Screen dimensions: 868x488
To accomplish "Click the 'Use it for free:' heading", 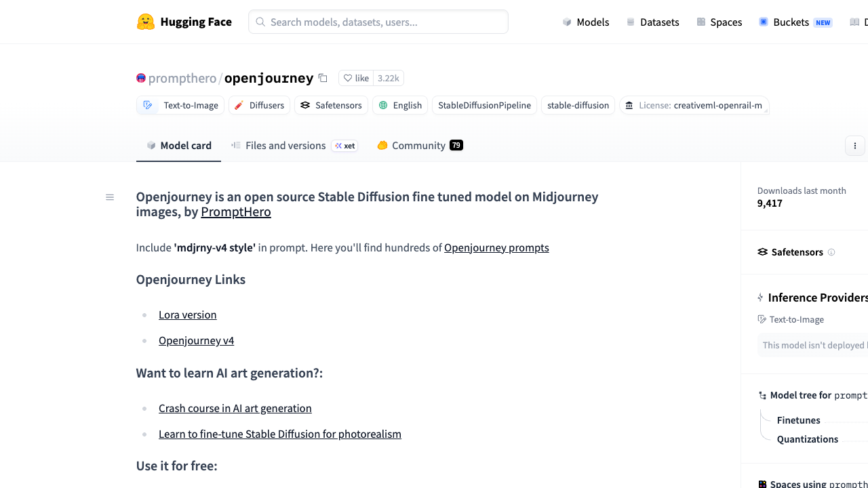I will (177, 466).
